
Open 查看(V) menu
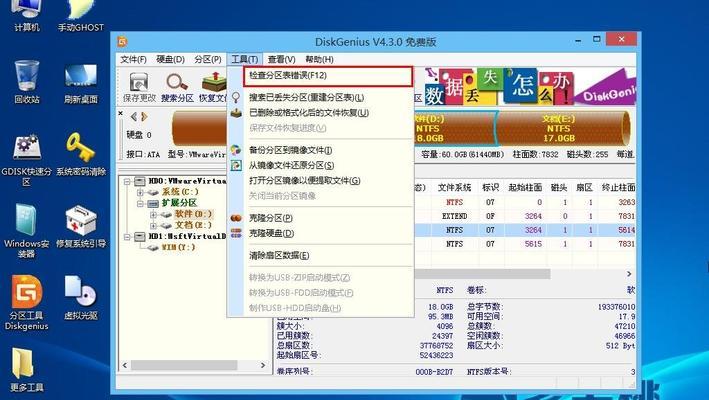coord(281,59)
